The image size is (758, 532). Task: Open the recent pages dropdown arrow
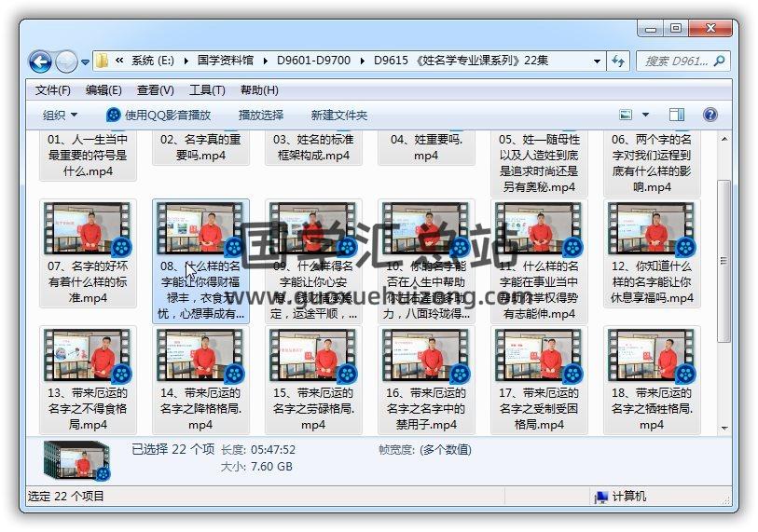tap(85, 62)
